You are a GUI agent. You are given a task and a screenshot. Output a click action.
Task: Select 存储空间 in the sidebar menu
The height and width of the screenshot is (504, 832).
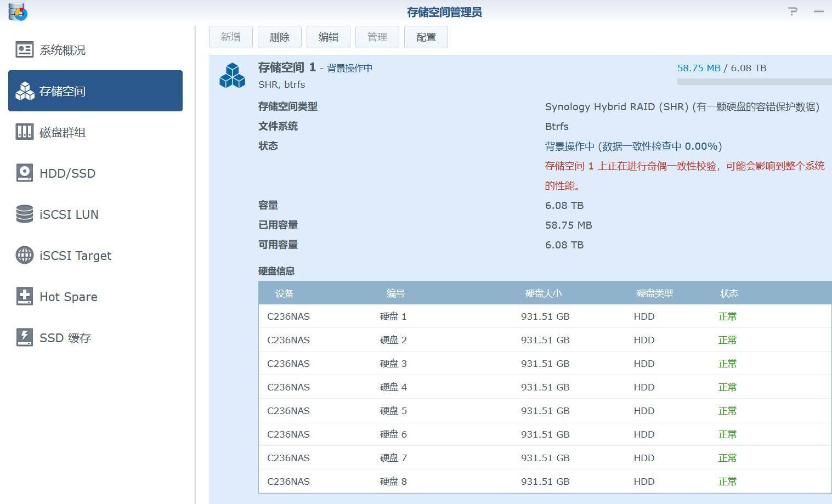pyautogui.click(x=62, y=91)
